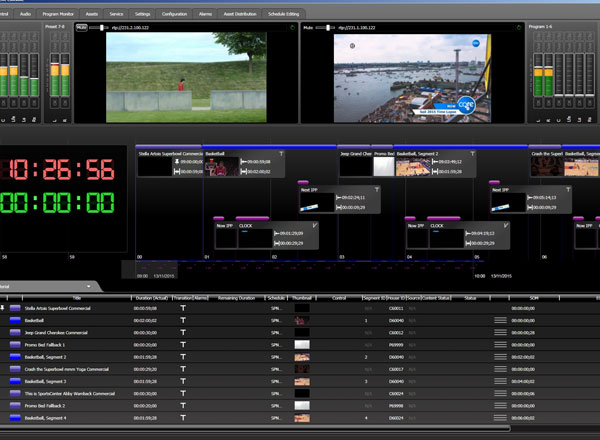Click status lines icon in Promo Bed Fallback 2 row
600x440 pixels.
coord(500,406)
